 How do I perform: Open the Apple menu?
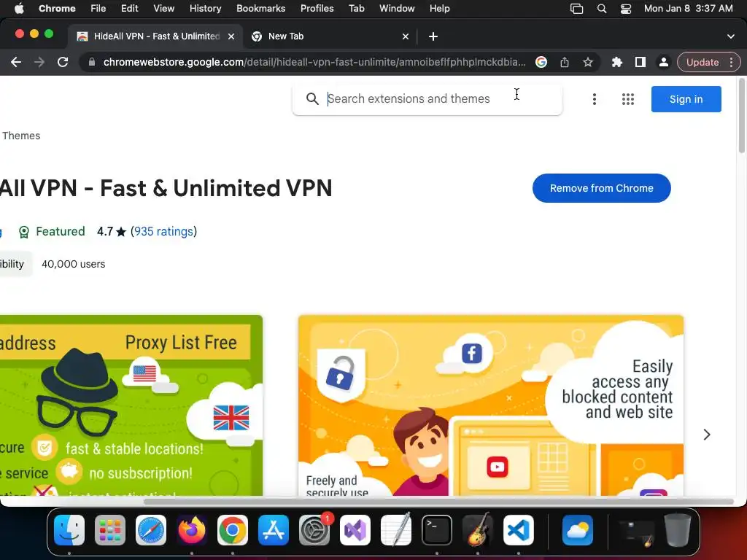click(x=19, y=9)
